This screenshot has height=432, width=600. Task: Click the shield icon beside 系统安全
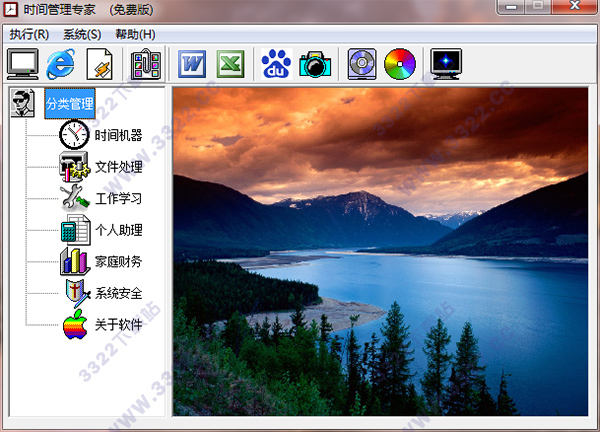[78, 293]
